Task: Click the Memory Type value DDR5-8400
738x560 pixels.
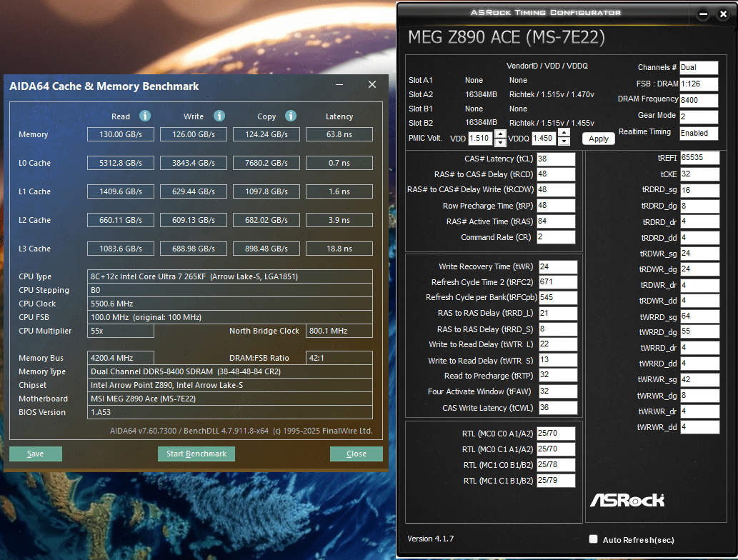Action: 229,371
